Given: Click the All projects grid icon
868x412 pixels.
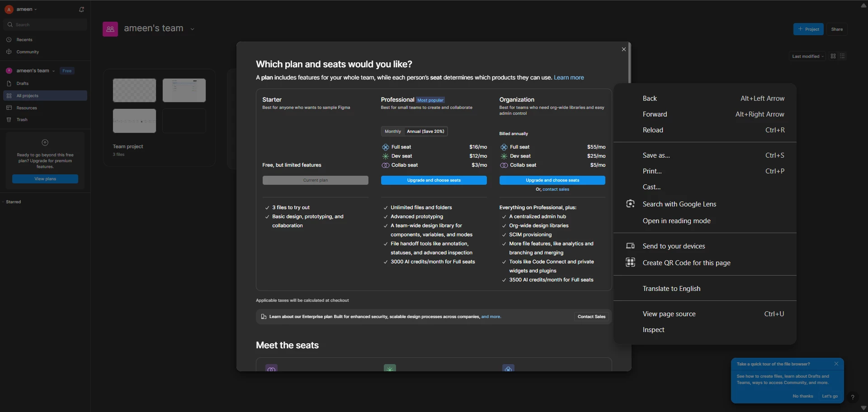Looking at the screenshot, I should 9,96.
